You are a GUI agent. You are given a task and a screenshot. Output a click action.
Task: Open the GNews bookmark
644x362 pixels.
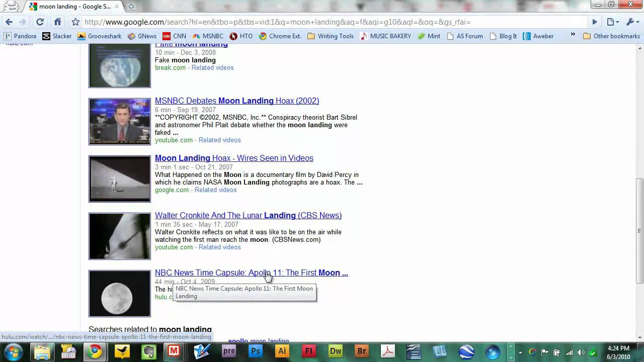pyautogui.click(x=142, y=36)
